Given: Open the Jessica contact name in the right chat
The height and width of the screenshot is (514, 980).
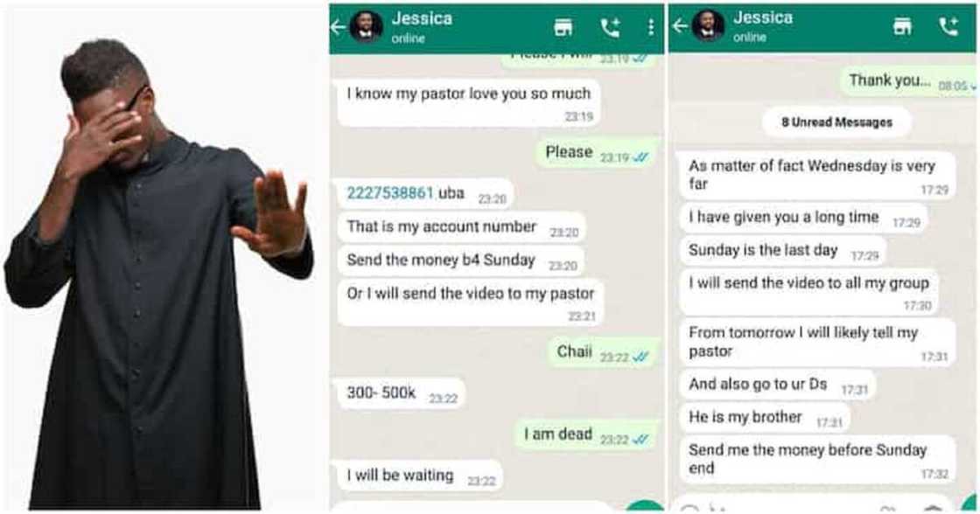Looking at the screenshot, I should pyautogui.click(x=763, y=17).
